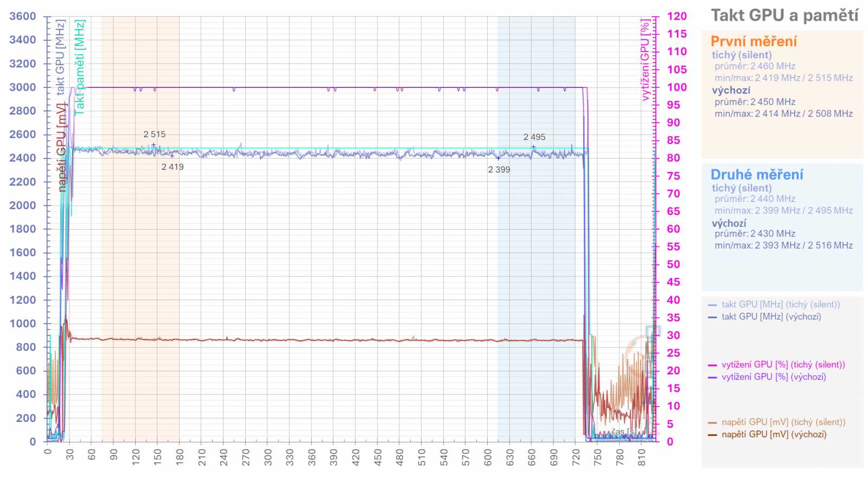Click the 'takt GPU [MHz]' axis label
This screenshot has height=488, width=868.
click(x=60, y=57)
